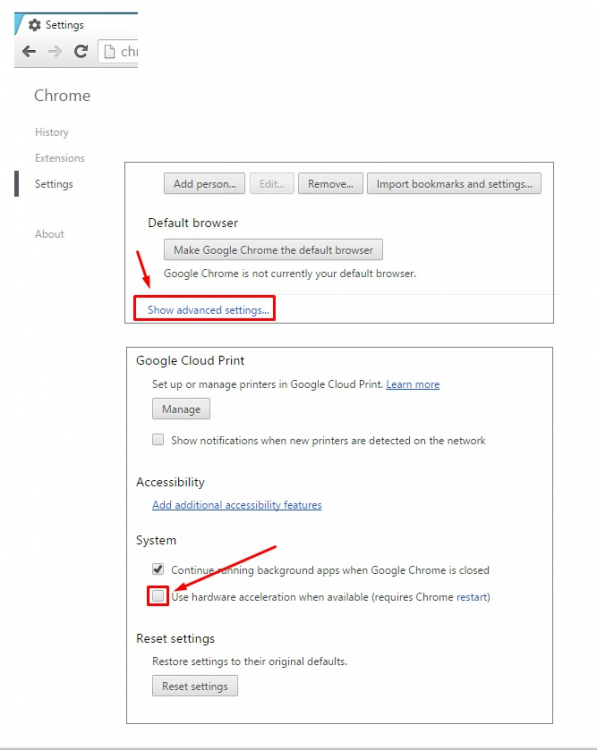597x750 pixels.
Task: Click the browser forward arrow
Action: click(x=55, y=51)
